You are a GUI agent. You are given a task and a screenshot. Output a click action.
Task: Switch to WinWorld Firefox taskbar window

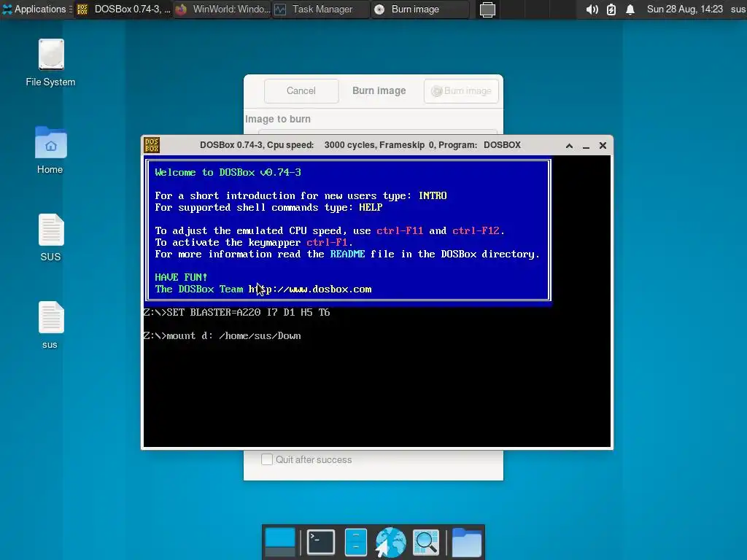222,9
